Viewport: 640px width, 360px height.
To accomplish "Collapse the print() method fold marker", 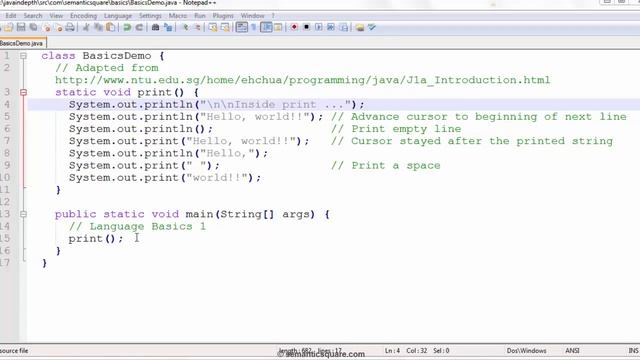I will coord(23,93).
